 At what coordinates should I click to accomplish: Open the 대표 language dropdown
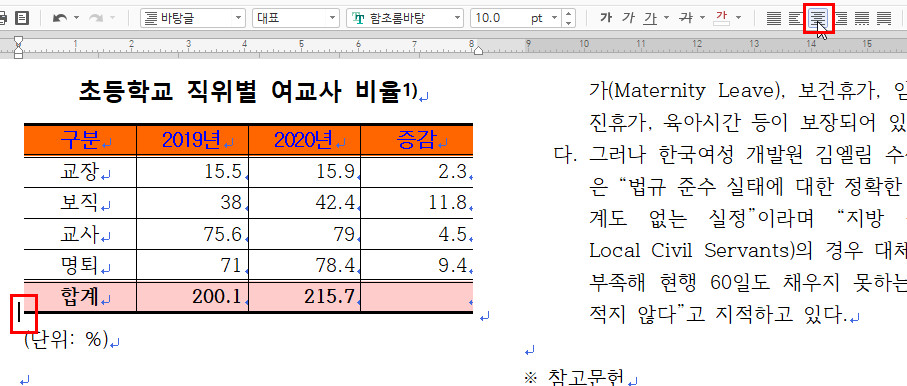pos(296,18)
